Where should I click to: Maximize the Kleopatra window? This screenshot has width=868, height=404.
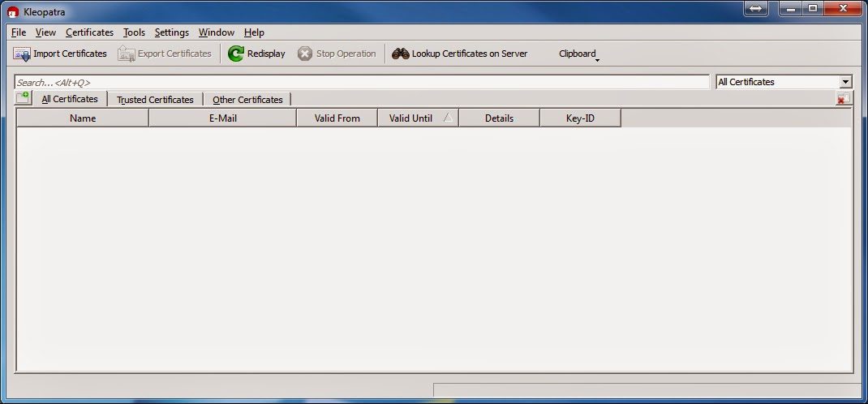pyautogui.click(x=813, y=8)
